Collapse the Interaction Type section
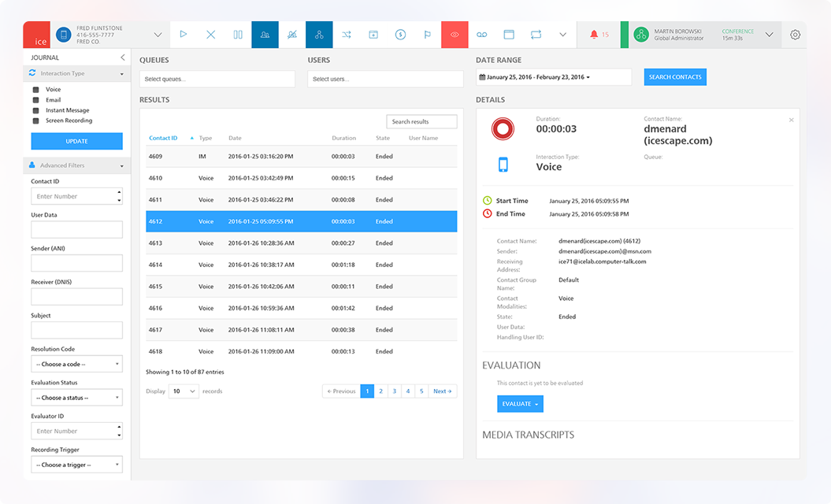Viewport: 831px width, 504px height. coord(122,74)
